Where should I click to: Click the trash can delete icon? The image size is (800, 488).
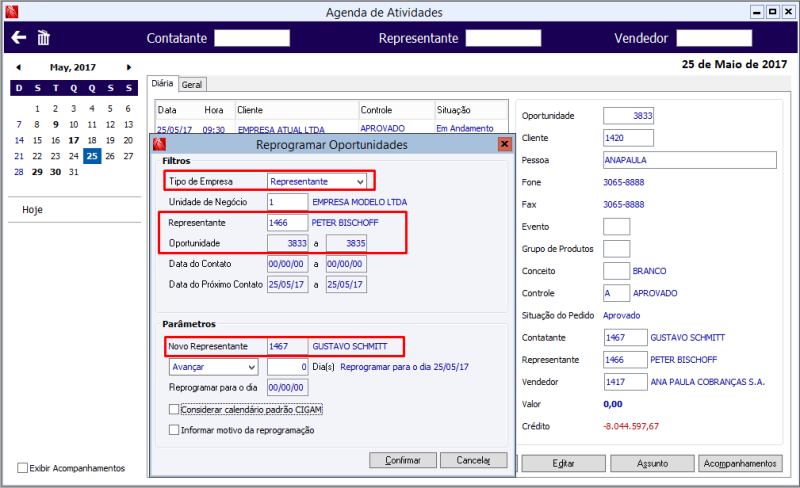tap(43, 37)
